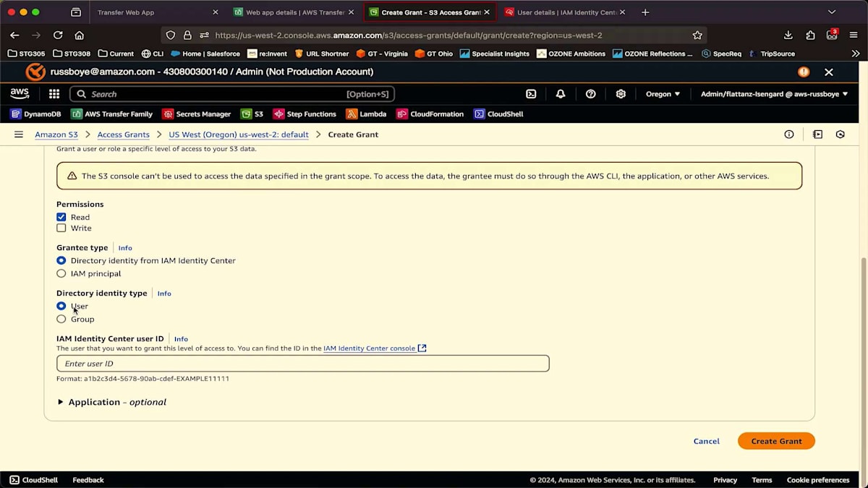Select the IAM principal grantee type
Viewport: 868px width, 488px height.
61,273
